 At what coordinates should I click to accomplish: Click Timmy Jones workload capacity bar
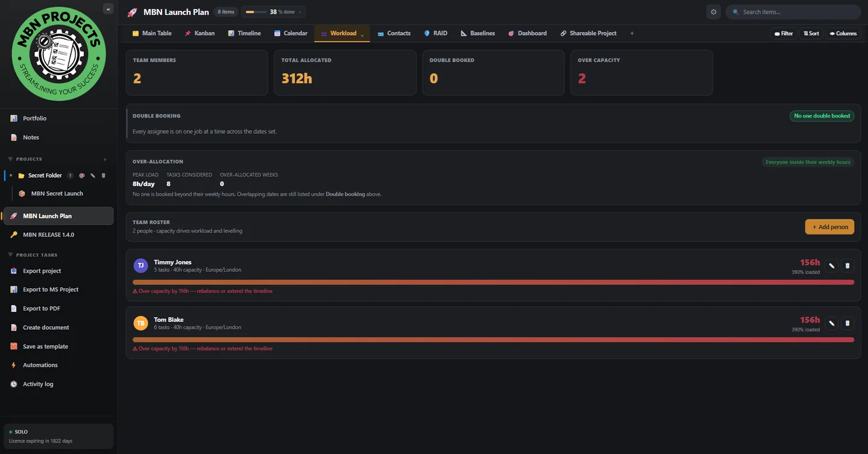[493, 282]
